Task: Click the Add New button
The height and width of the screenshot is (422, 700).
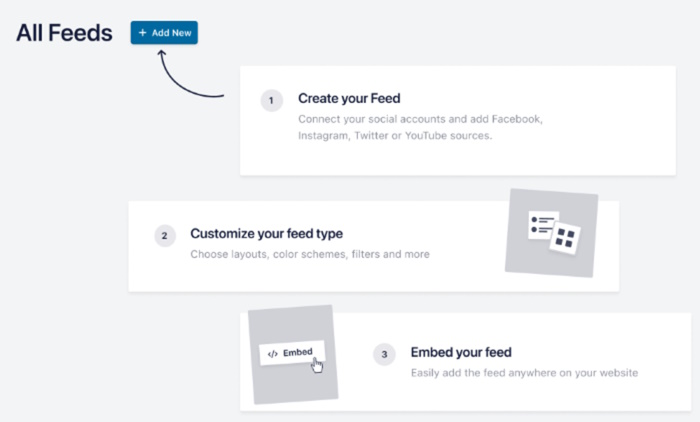Action: click(164, 33)
